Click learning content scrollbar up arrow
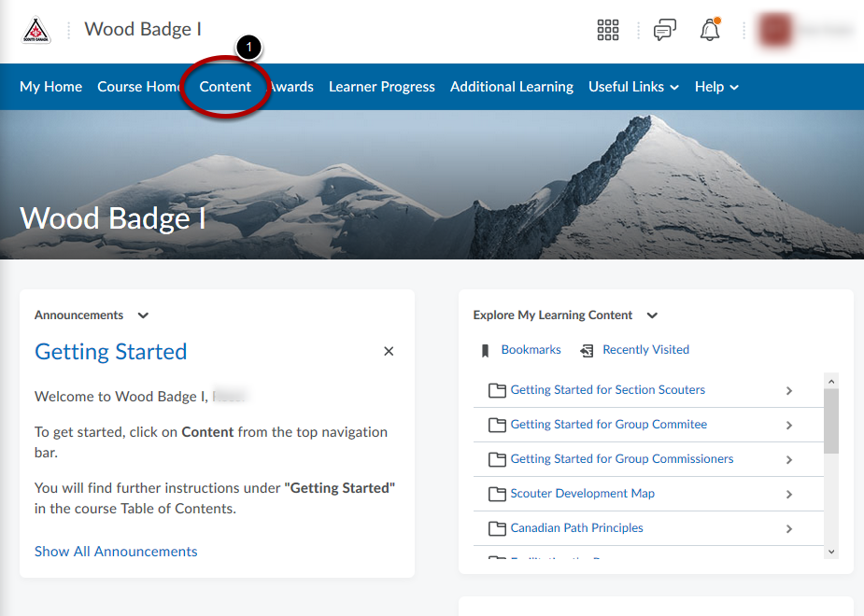Screen dimensions: 864x616 coord(831,381)
